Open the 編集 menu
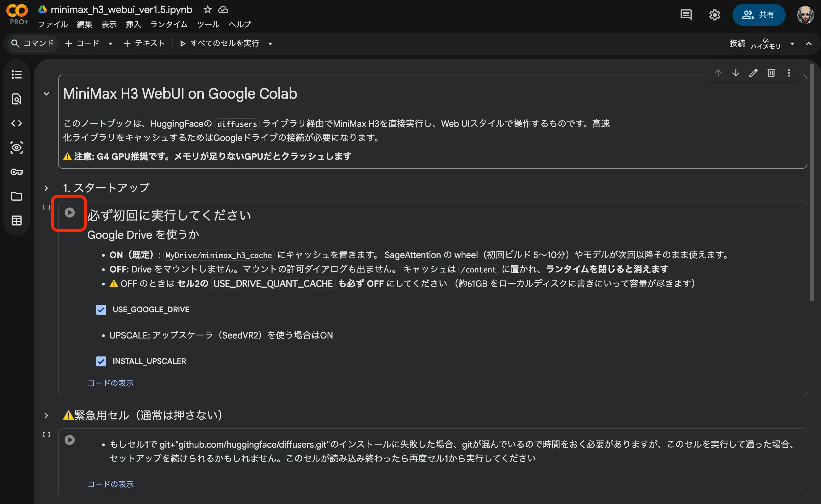This screenshot has width=821, height=504. (84, 24)
